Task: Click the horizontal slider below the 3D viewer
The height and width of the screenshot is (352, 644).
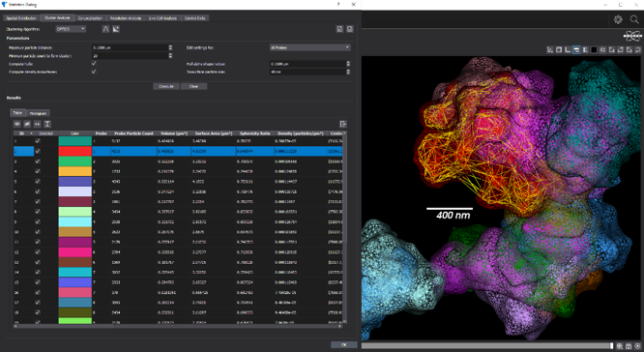Action: (487, 346)
